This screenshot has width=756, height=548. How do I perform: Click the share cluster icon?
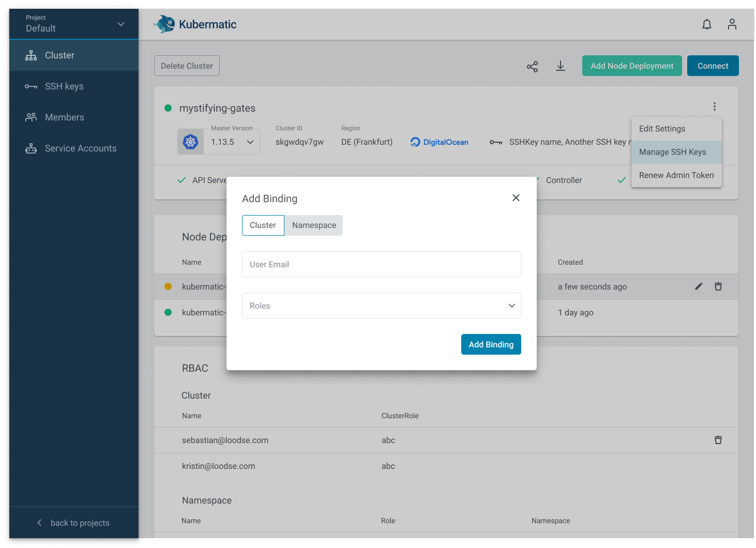click(532, 66)
